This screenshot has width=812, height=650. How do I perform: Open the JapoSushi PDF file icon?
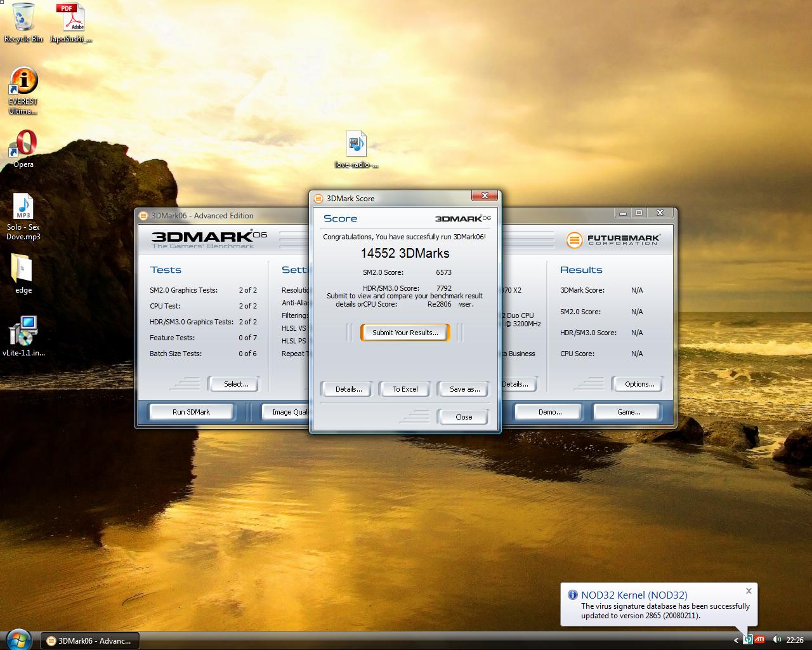point(71,22)
